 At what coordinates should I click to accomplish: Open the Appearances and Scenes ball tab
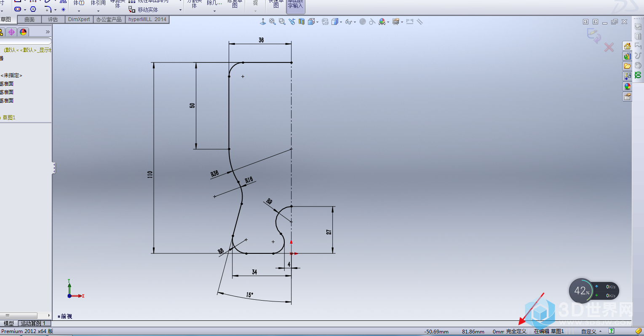tap(627, 86)
